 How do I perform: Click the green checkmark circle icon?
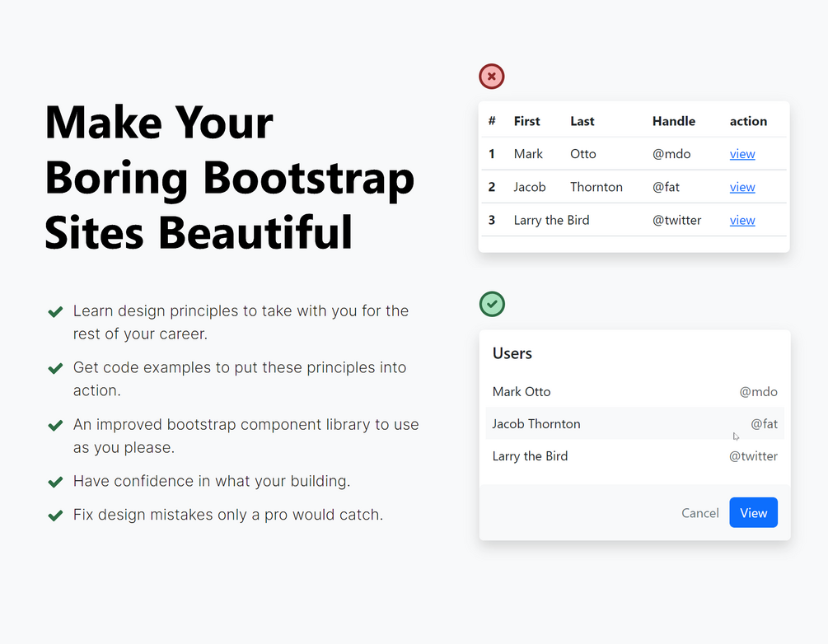[x=492, y=304]
